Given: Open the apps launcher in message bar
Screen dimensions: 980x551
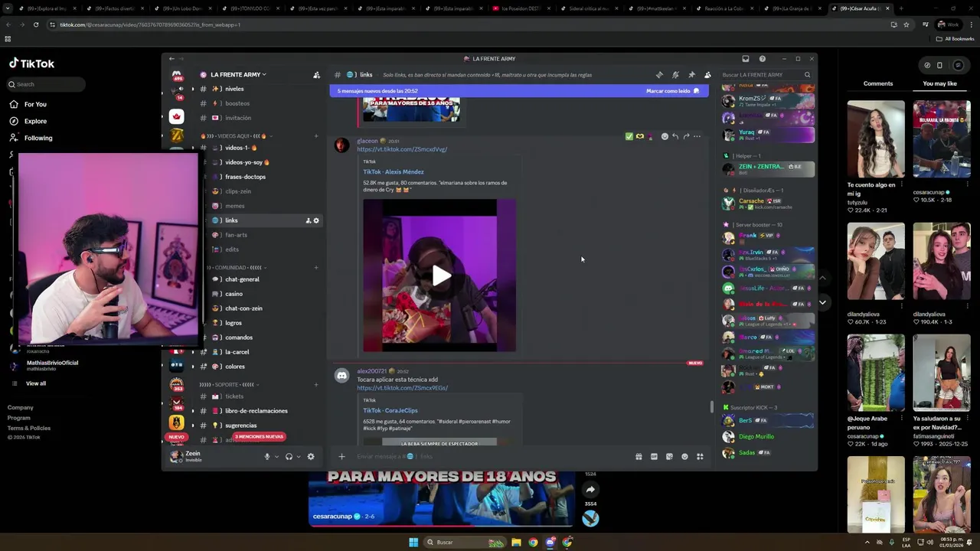Looking at the screenshot, I should [x=700, y=457].
